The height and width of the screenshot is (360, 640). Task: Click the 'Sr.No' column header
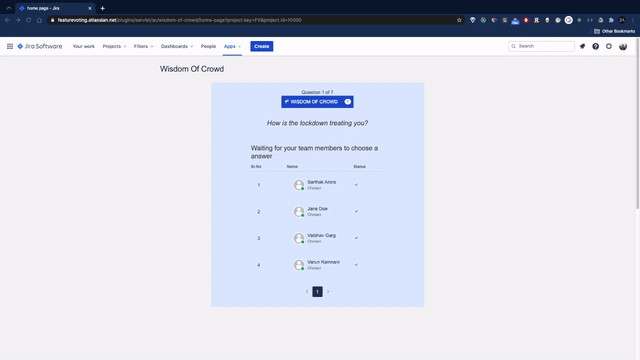256,167
